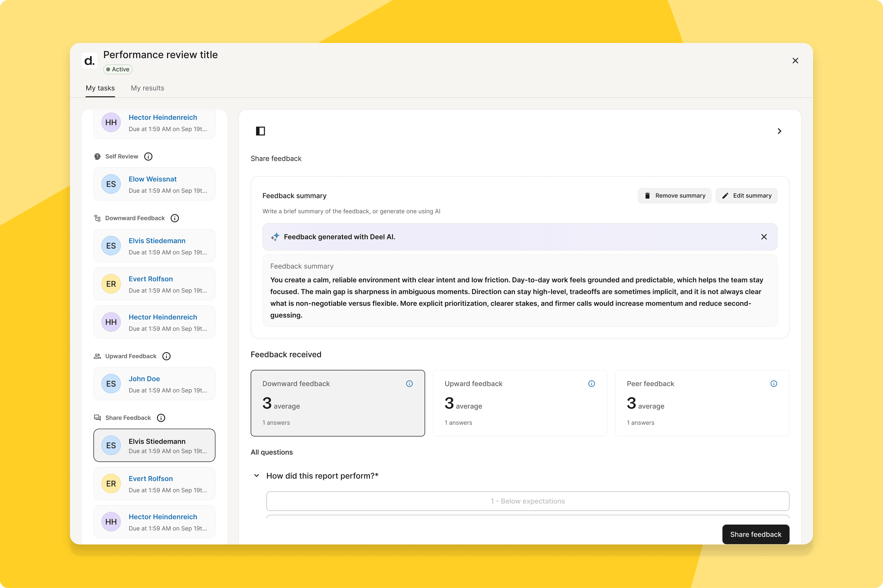Image resolution: width=883 pixels, height=588 pixels.
Task: Open Evert Rolfson share feedback task
Action: click(154, 484)
